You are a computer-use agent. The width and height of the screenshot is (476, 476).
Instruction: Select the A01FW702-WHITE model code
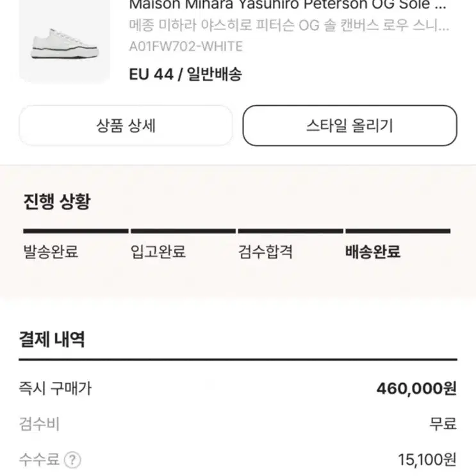[x=186, y=46]
